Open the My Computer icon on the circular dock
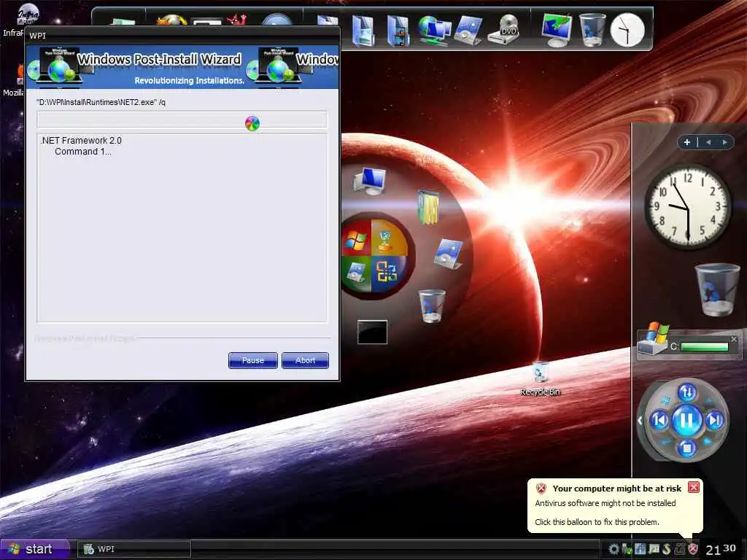Image resolution: width=747 pixels, height=560 pixels. tap(370, 182)
